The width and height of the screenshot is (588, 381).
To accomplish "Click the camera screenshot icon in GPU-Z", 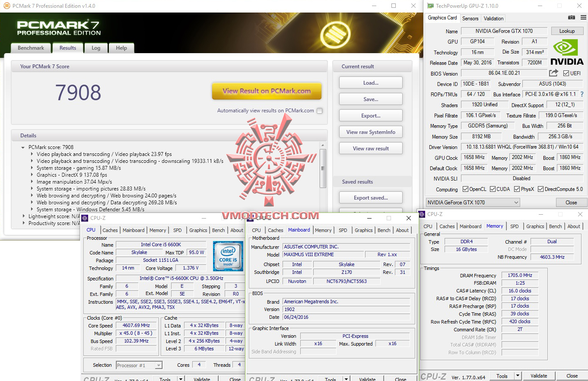I will click(571, 17).
